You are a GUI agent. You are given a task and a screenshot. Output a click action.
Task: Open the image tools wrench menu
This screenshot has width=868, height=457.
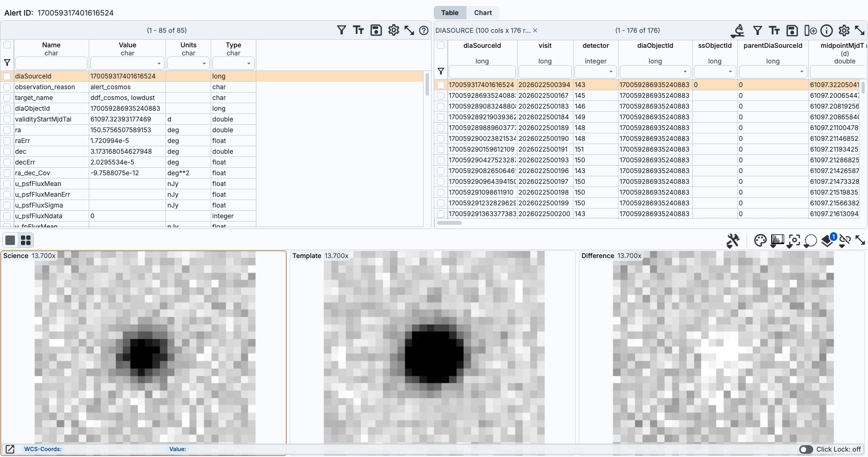click(x=733, y=240)
